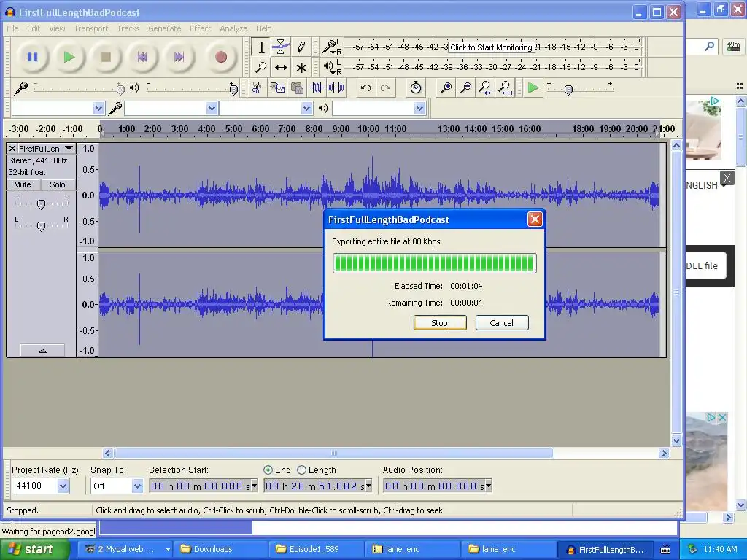Click Skip to Start button

pos(142,57)
